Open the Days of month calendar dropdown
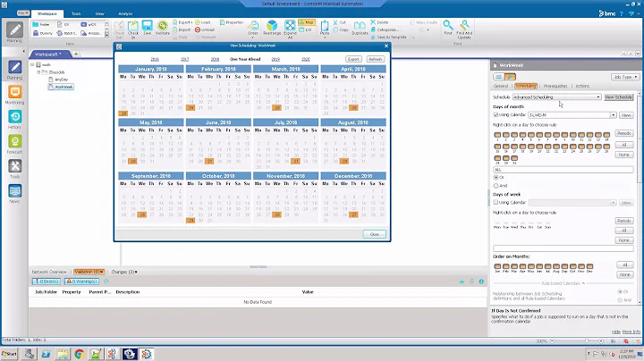 point(614,115)
